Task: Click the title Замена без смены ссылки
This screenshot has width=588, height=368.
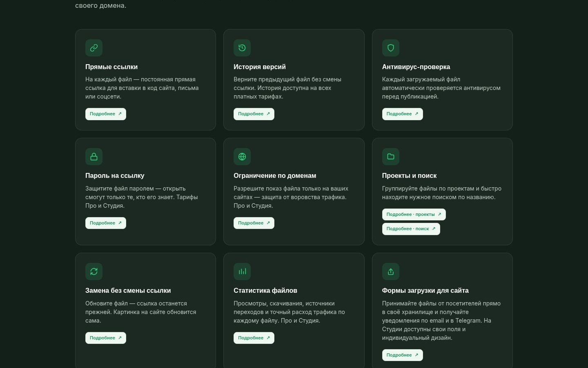Action: (x=128, y=290)
